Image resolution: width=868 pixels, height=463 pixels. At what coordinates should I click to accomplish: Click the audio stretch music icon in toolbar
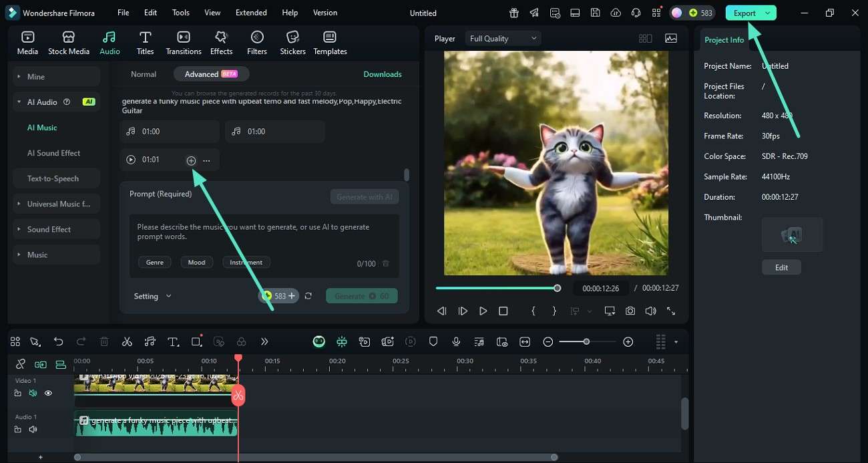click(150, 341)
